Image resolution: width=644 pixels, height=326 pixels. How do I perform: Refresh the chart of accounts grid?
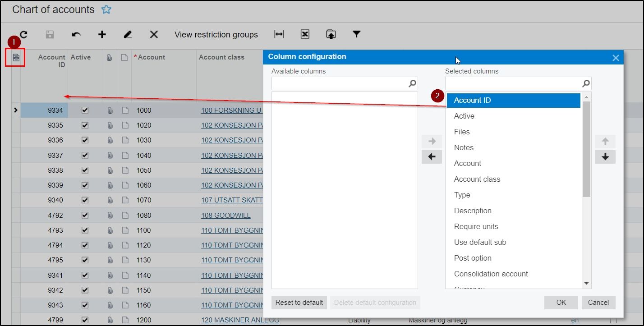coord(23,34)
